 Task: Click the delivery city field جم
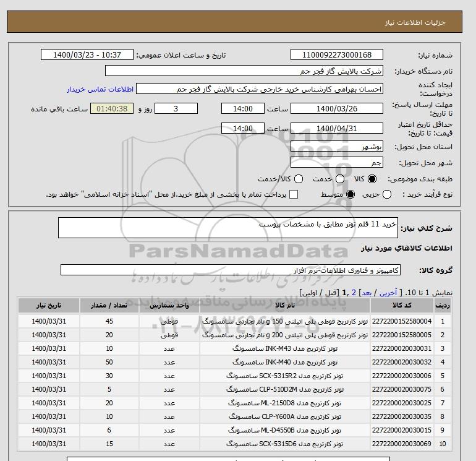click(337, 162)
